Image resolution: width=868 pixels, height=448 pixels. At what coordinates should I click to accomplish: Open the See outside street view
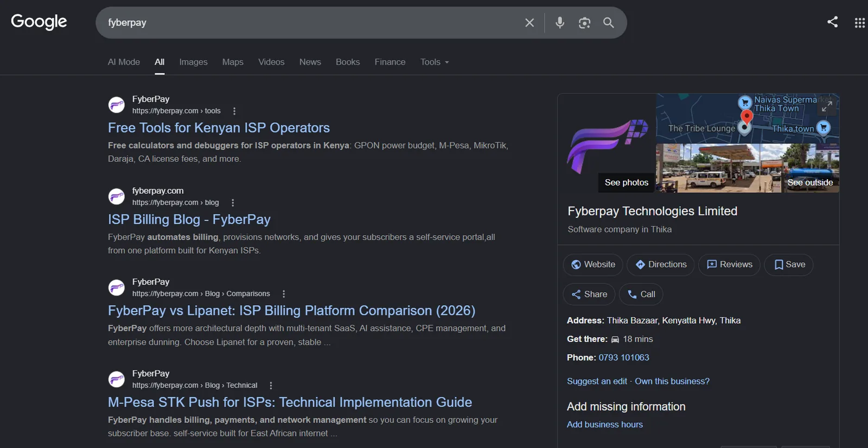coord(810,182)
